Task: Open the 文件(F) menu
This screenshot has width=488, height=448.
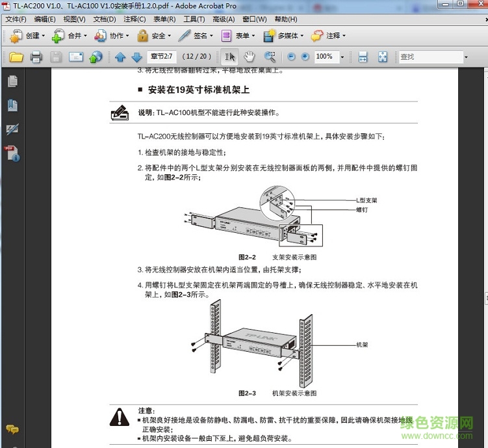Action: 16,20
